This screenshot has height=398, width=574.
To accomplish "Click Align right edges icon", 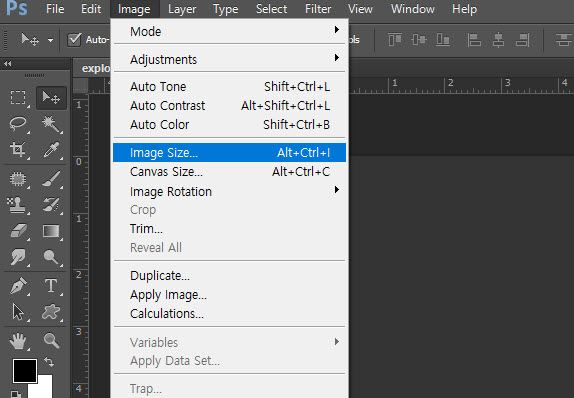I will pyautogui.click(x=523, y=40).
